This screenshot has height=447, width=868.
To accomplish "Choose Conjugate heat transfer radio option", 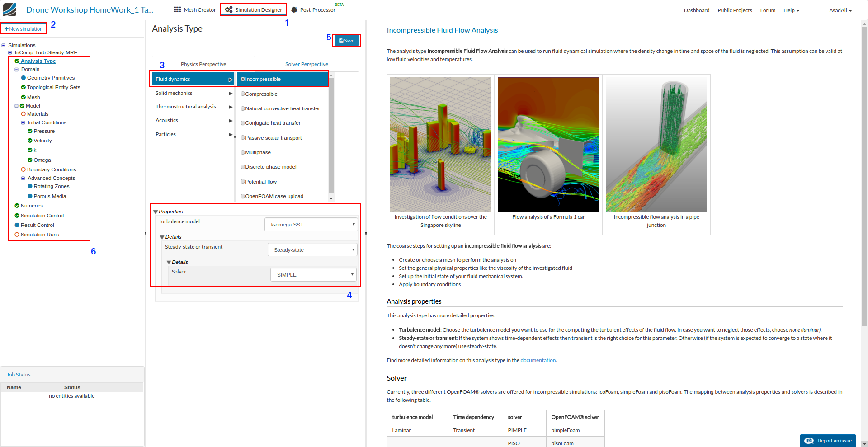I will [x=243, y=123].
